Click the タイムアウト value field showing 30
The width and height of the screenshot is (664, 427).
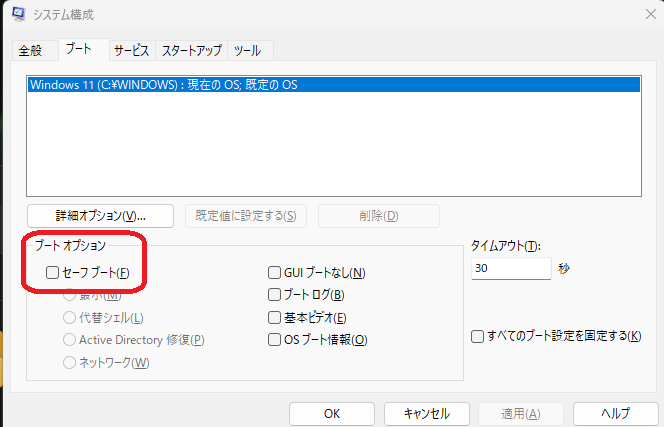pyautogui.click(x=511, y=268)
